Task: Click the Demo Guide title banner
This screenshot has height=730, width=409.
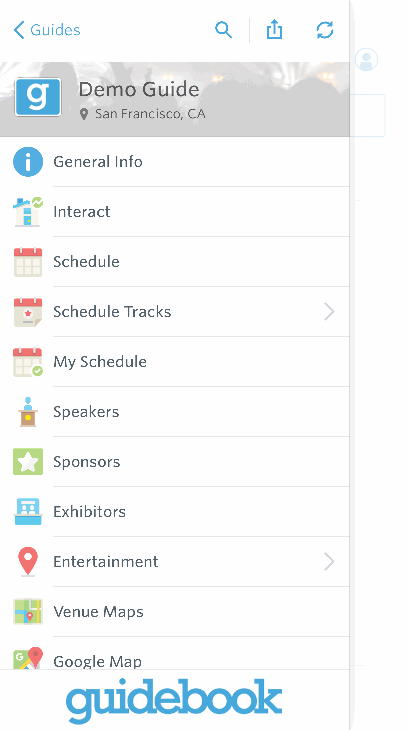Action: coord(174,99)
